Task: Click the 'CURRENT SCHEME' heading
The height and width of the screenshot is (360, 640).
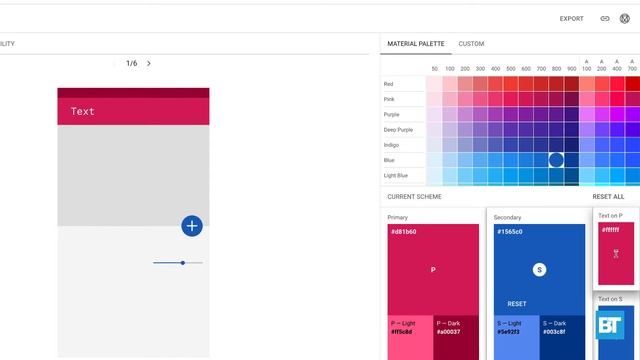Action: (x=414, y=197)
